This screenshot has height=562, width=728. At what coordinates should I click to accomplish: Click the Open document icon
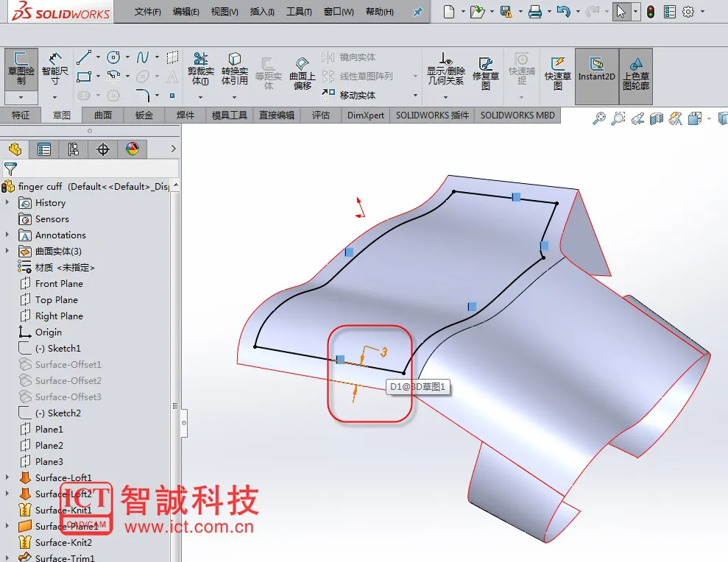(x=477, y=12)
